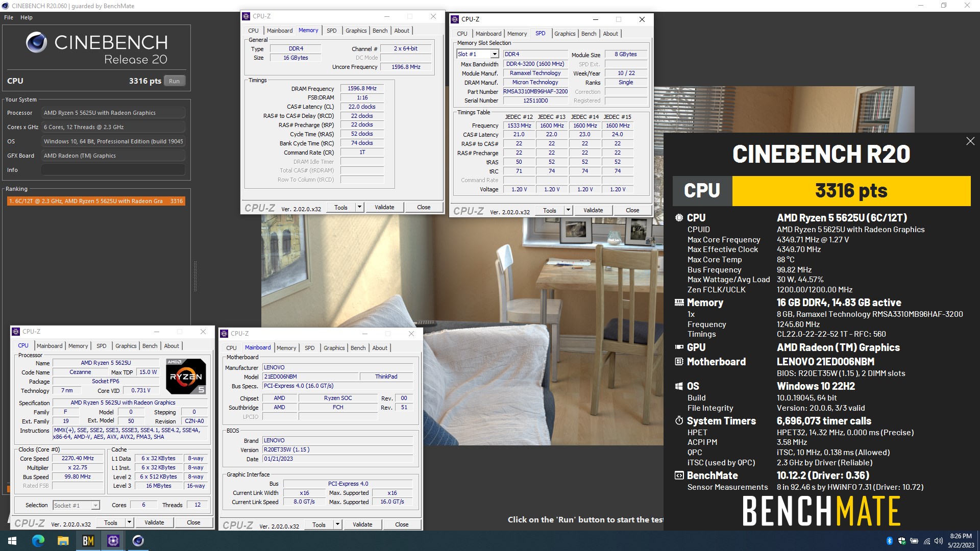Image resolution: width=980 pixels, height=551 pixels.
Task: Run the Cinebench CPU test
Action: 175,81
